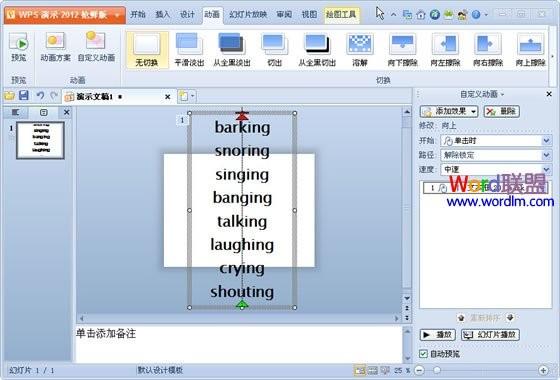Click the Undo arrow icon
Viewport: 560px width, 380px height.
coord(40,95)
